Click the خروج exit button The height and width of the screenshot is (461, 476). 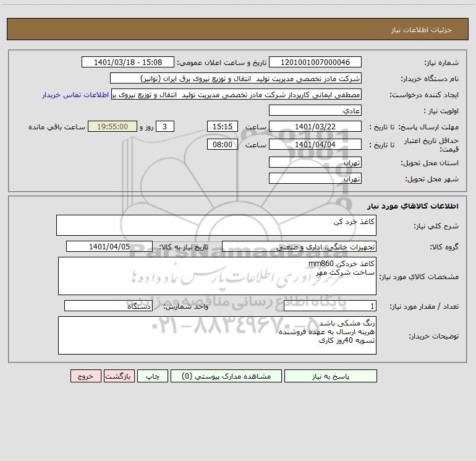85,376
